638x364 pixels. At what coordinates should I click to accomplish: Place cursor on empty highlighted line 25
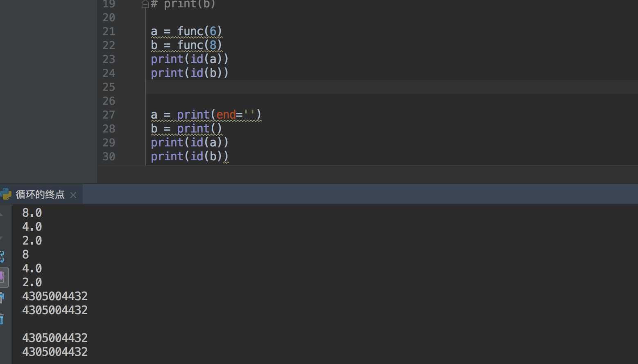(391, 87)
